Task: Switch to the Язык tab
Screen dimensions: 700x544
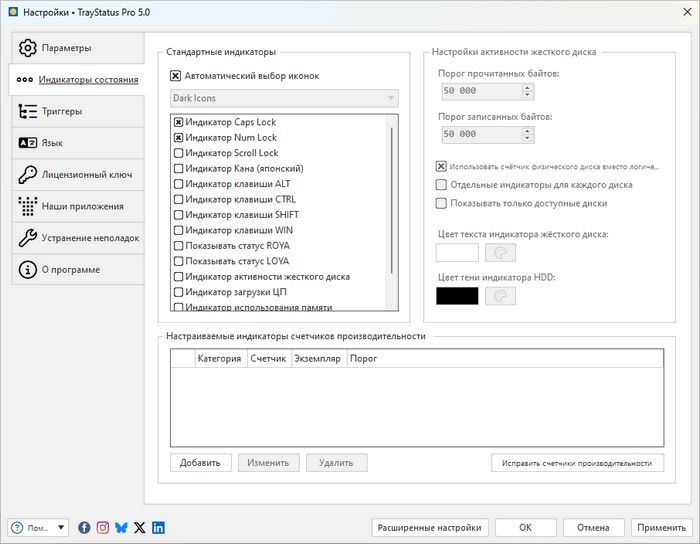Action: [78, 143]
